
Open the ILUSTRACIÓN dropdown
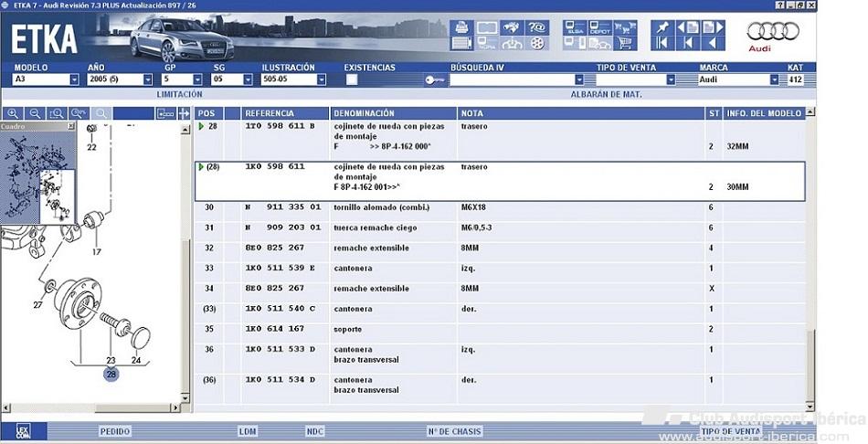tap(321, 79)
